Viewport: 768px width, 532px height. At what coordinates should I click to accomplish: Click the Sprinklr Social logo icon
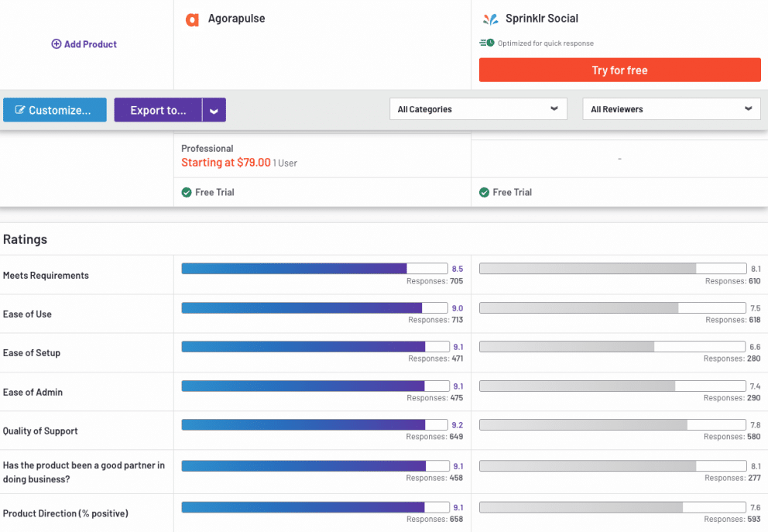coord(490,19)
